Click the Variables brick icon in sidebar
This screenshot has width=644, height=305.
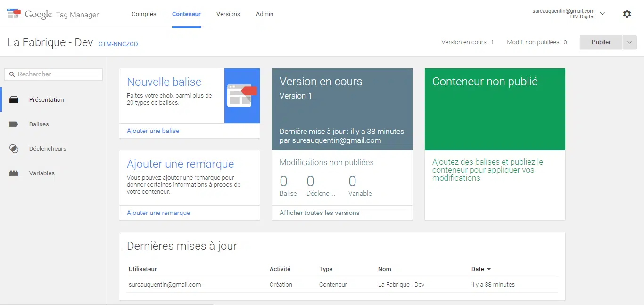tap(14, 173)
